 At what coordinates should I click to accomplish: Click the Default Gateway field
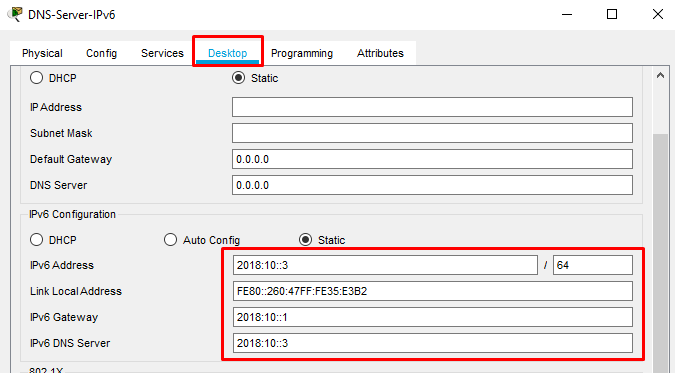coord(432,159)
